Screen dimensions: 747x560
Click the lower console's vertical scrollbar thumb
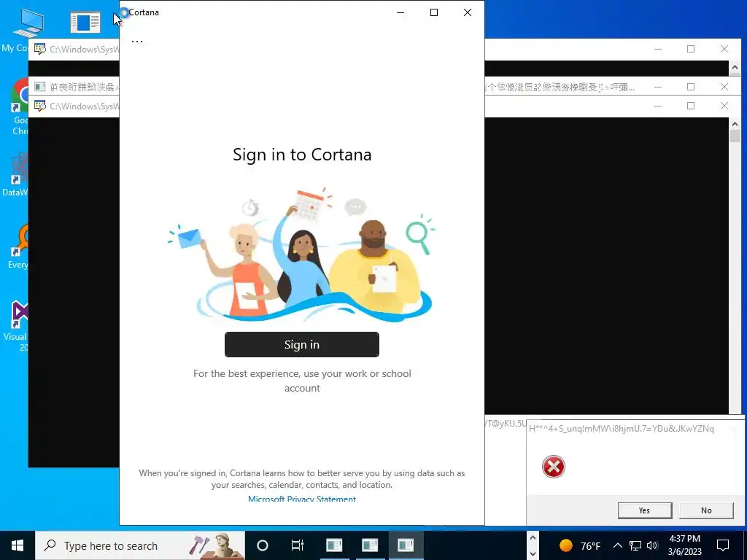pos(735,136)
